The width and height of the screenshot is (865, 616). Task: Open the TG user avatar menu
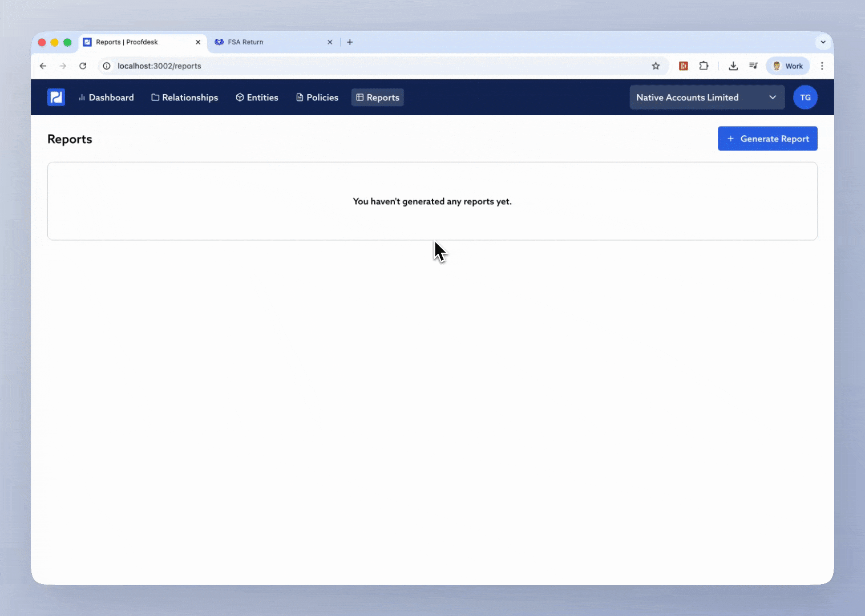[805, 98]
